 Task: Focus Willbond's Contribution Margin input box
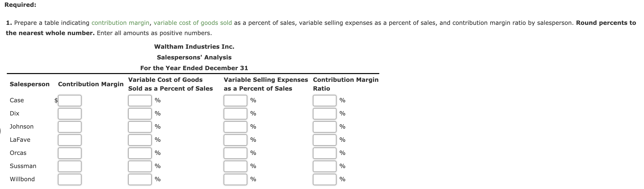point(70,180)
